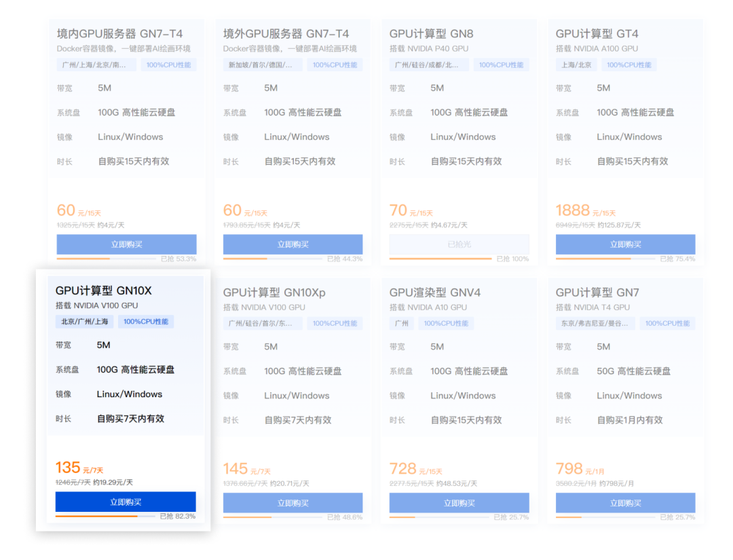Open the 境内GPU服务器 GN7-T4 card title
Screen dimensions: 733x560
click(x=119, y=34)
